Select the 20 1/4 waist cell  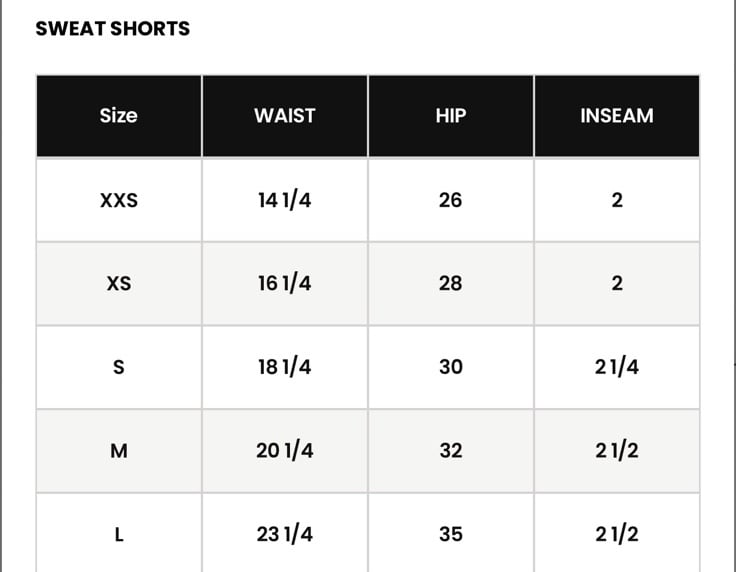coord(285,451)
